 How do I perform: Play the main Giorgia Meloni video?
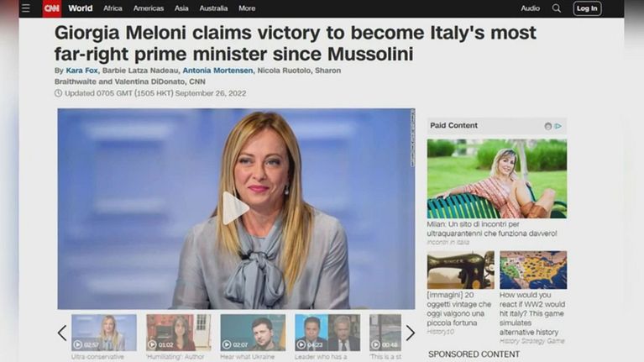point(235,208)
